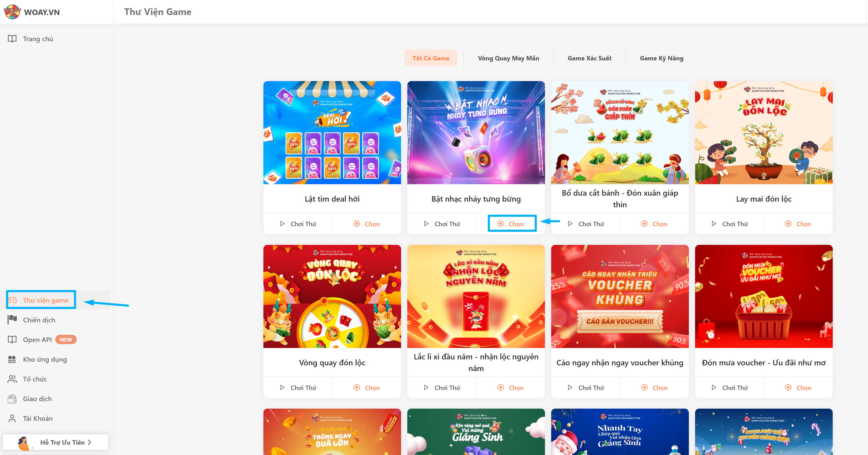The width and height of the screenshot is (868, 455).
Task: Switch to Vòng Quay May Mắn tab
Action: pos(508,58)
